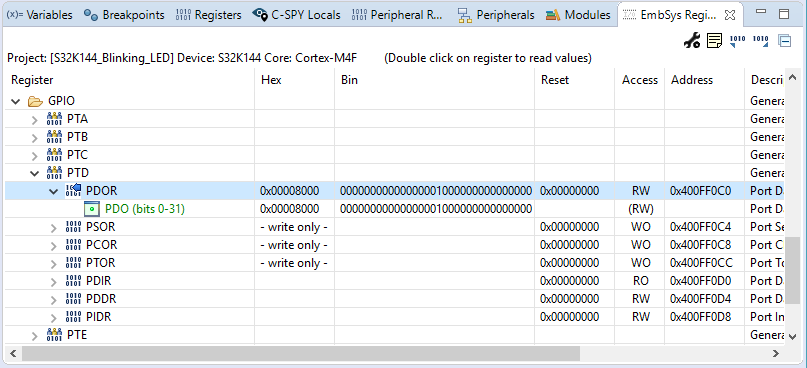Collapse all registers with toolbar icon
The width and height of the screenshot is (807, 368).
(x=784, y=41)
